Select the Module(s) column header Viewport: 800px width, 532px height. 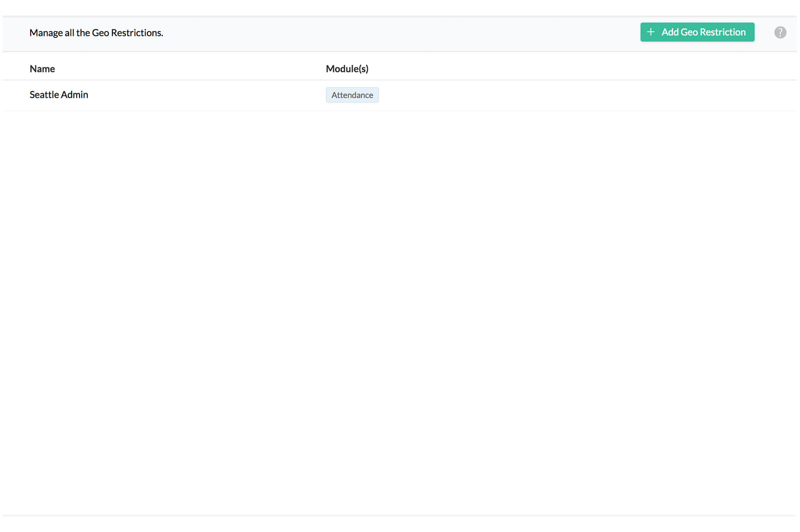347,69
